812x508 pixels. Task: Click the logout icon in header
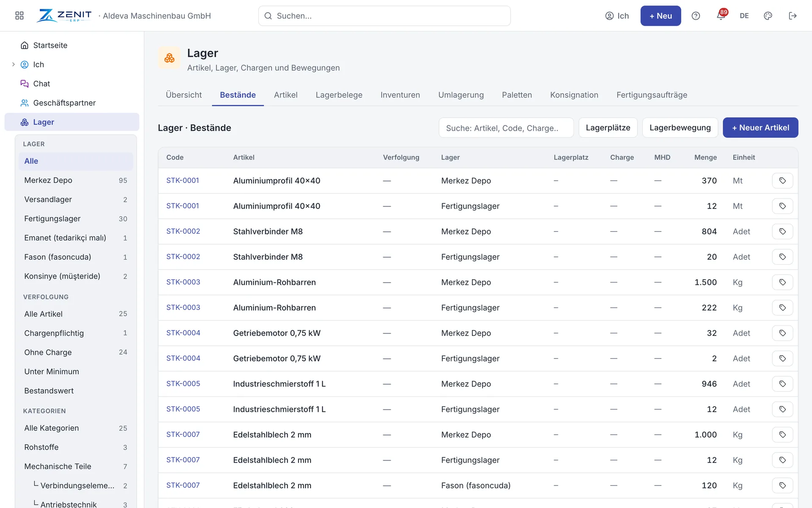coord(793,16)
